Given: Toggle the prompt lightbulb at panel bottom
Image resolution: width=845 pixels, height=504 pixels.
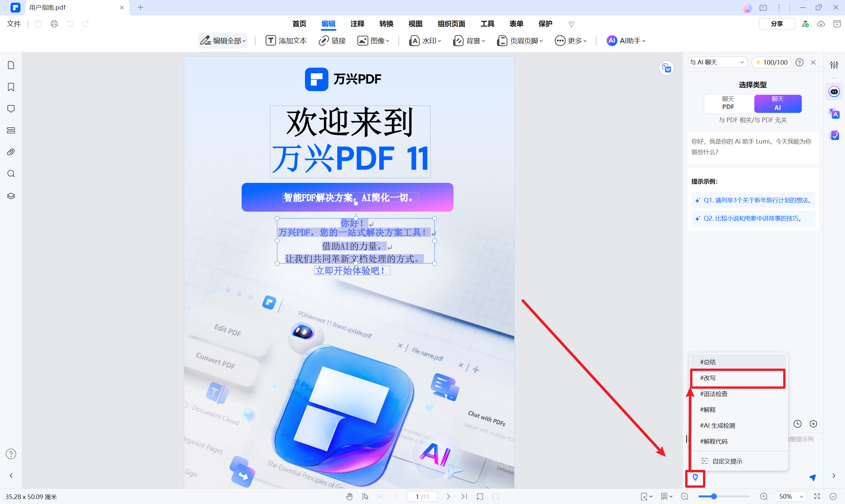Looking at the screenshot, I should click(695, 478).
